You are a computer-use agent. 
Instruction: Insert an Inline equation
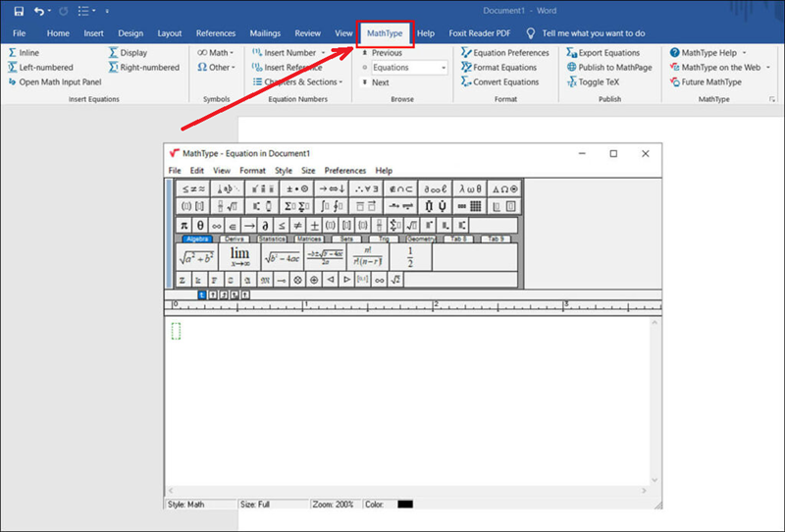(x=24, y=53)
